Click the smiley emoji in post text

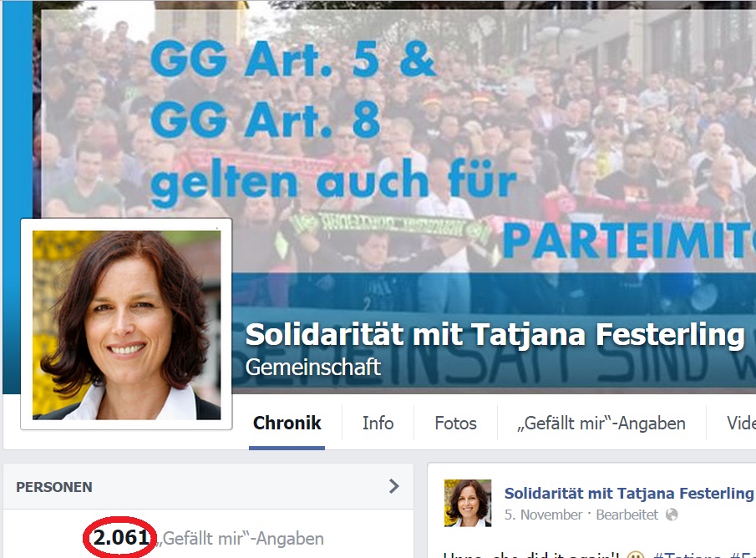point(636,555)
